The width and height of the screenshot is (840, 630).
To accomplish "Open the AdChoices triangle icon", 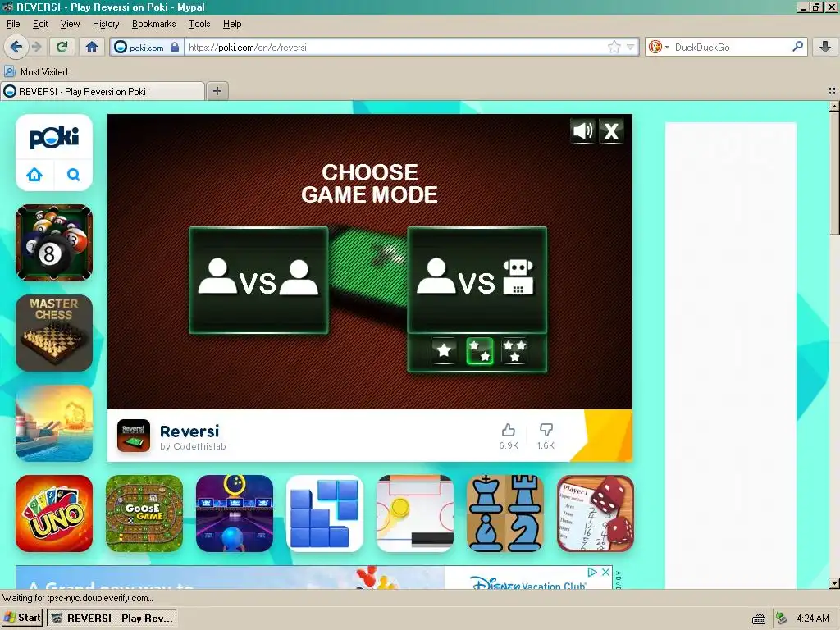I will pos(592,572).
